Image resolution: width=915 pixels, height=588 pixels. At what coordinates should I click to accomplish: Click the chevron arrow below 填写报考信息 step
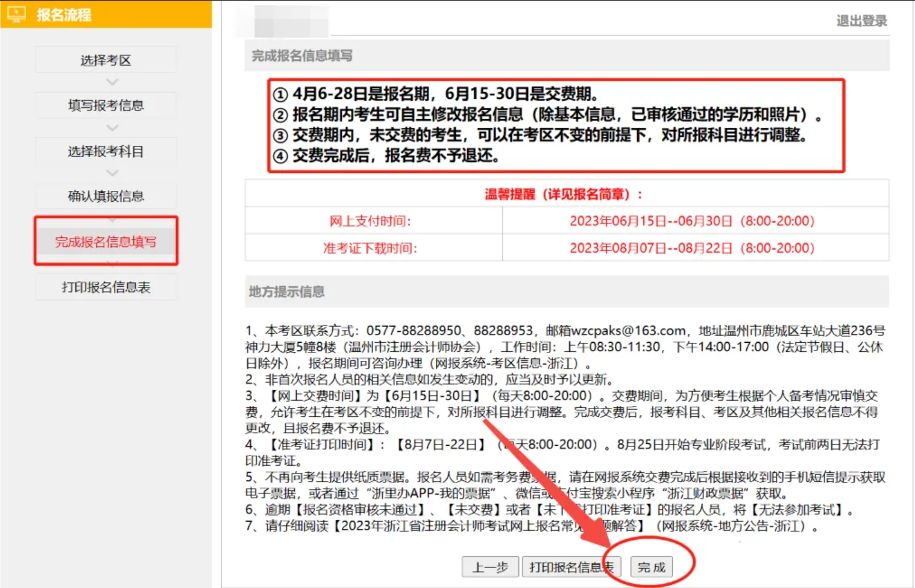pos(112,128)
